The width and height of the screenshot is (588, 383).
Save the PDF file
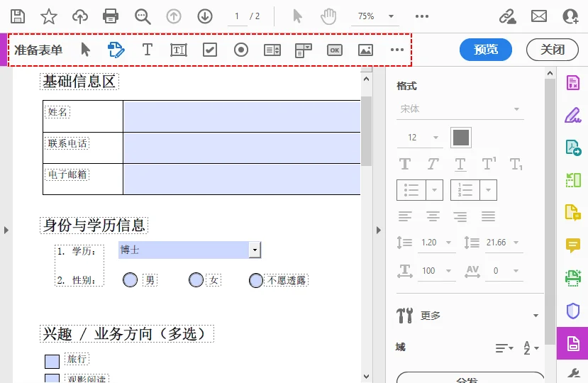pos(18,16)
